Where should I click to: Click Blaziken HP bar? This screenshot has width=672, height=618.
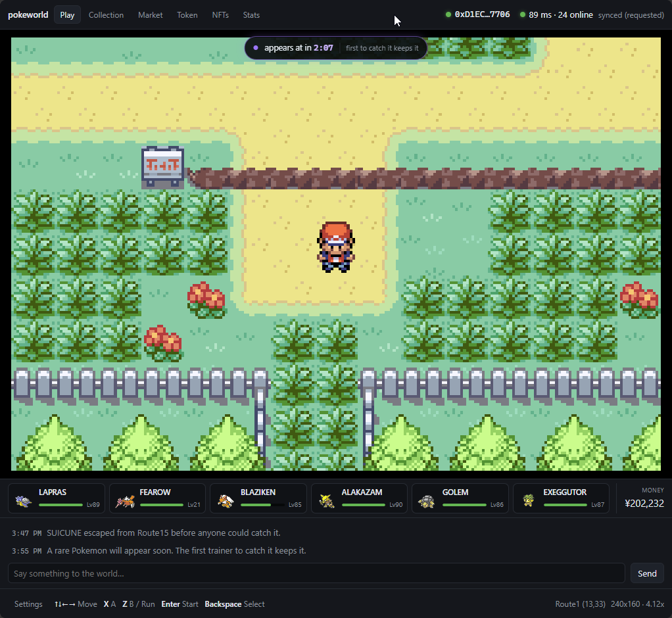pyautogui.click(x=262, y=505)
